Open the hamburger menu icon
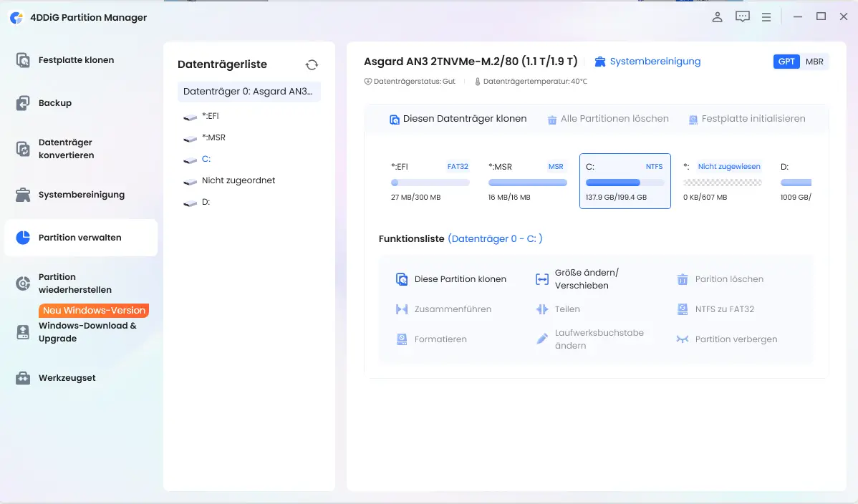Screen dimensions: 858x504 pos(766,17)
